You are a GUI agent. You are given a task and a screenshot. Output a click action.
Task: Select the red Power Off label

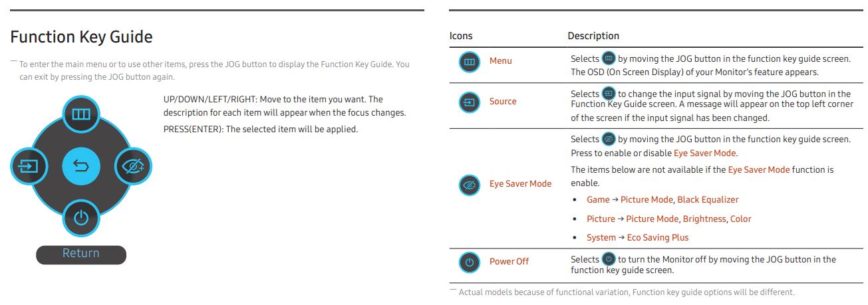(x=509, y=261)
